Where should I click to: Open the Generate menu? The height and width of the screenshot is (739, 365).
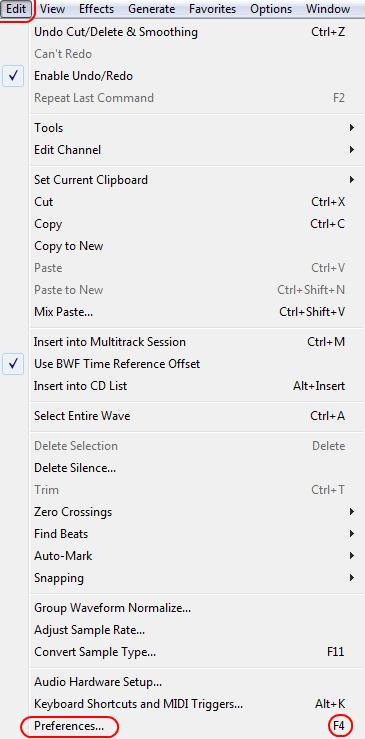click(x=151, y=9)
